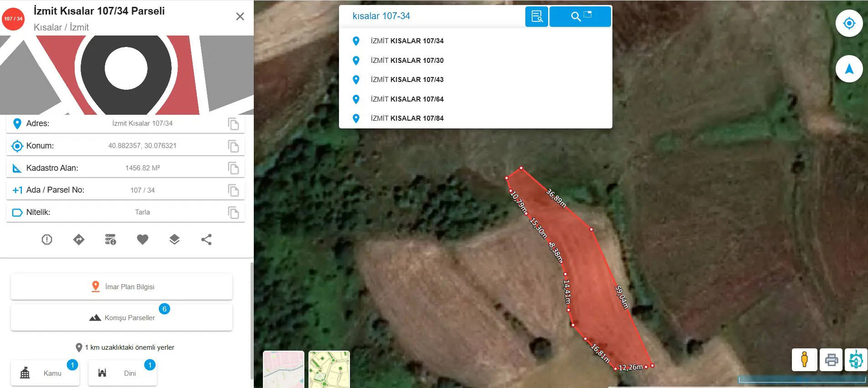Screen dimensions: 868x388
Task: Show nearby Kamu places
Action: tap(45, 373)
